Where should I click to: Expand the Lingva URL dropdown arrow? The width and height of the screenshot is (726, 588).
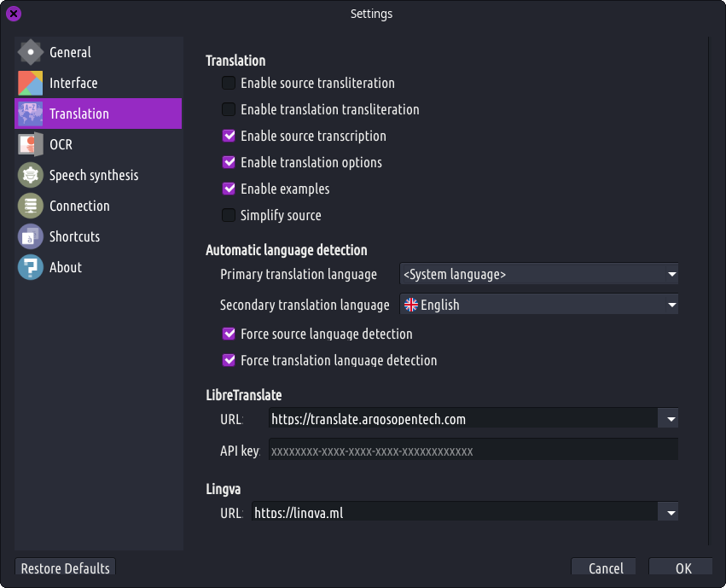pyautogui.click(x=671, y=512)
